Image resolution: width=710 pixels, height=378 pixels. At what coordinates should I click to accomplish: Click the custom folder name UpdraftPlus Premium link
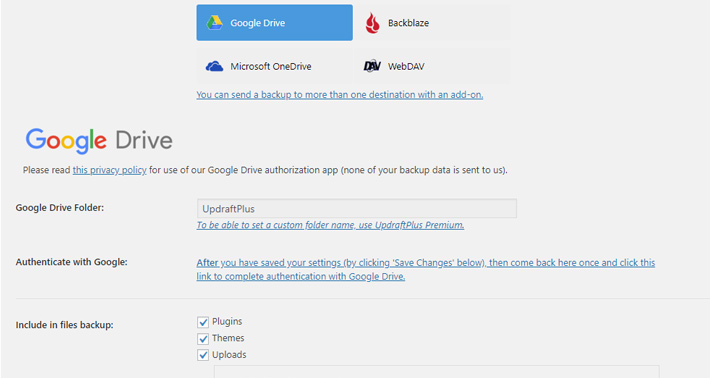coord(330,225)
